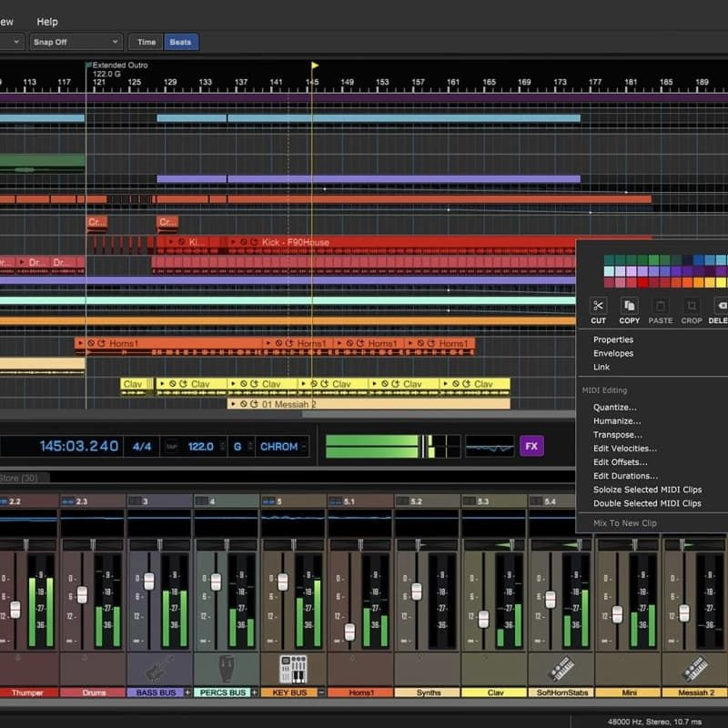Image resolution: width=728 pixels, height=728 pixels.
Task: Open the Help menu
Action: (46, 22)
